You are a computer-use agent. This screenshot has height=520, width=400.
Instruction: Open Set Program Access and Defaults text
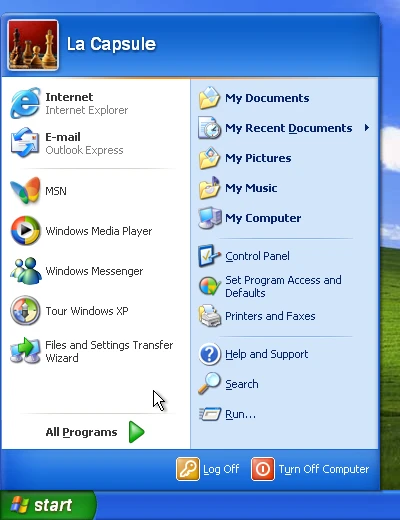pyautogui.click(x=283, y=286)
